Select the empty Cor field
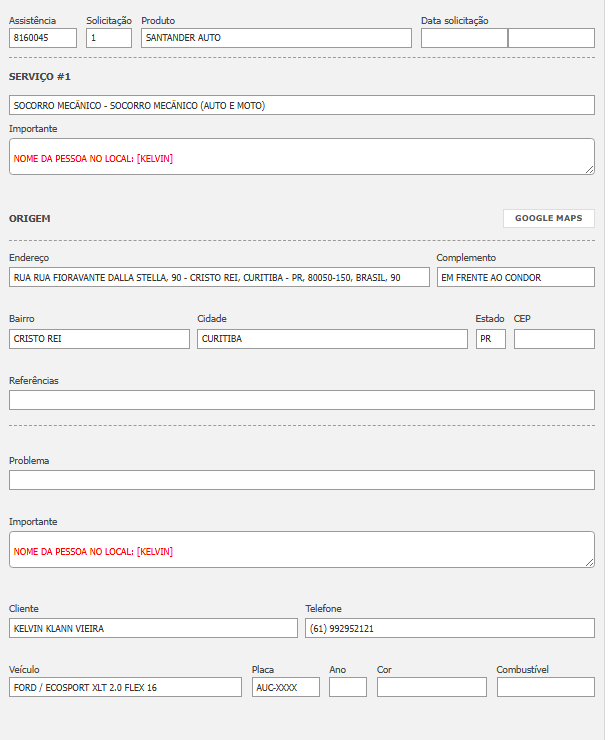This screenshot has height=740, width=610. tap(432, 687)
